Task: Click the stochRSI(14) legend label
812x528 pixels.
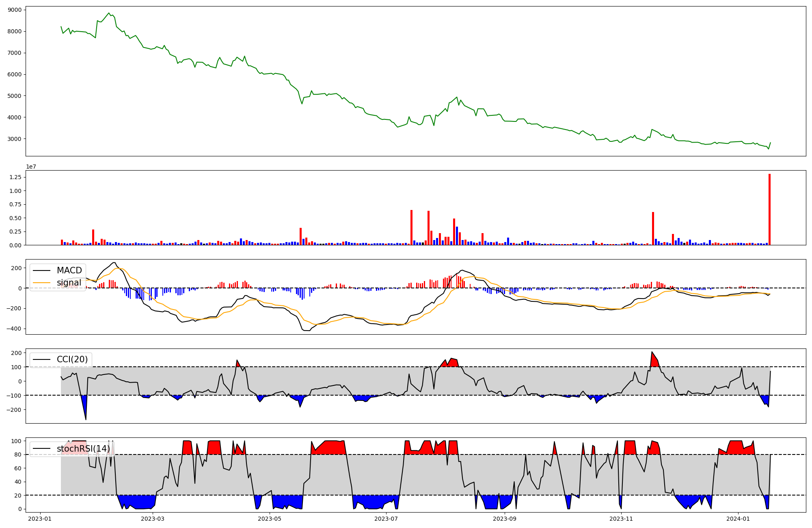Action: 83,449
